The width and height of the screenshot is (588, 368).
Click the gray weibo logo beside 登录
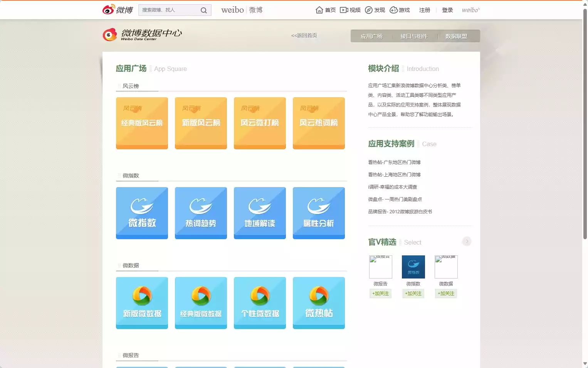(471, 10)
